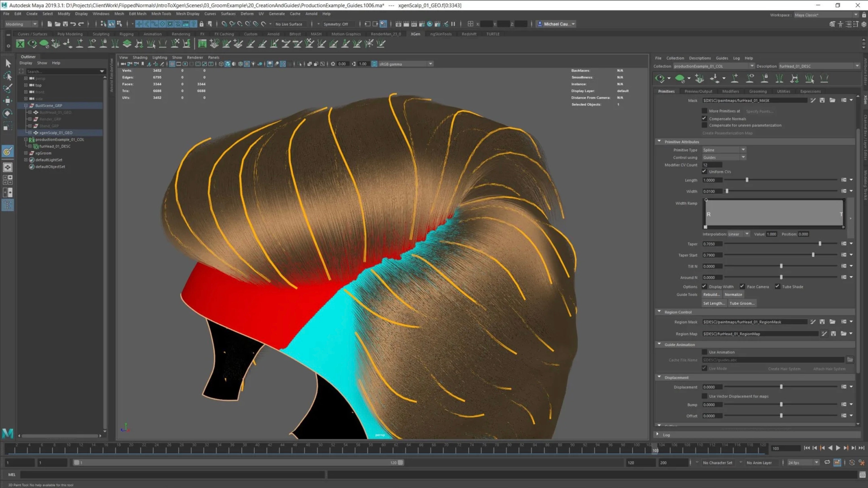
Task: Choose the Move tool in toolbox
Action: pos(8,100)
